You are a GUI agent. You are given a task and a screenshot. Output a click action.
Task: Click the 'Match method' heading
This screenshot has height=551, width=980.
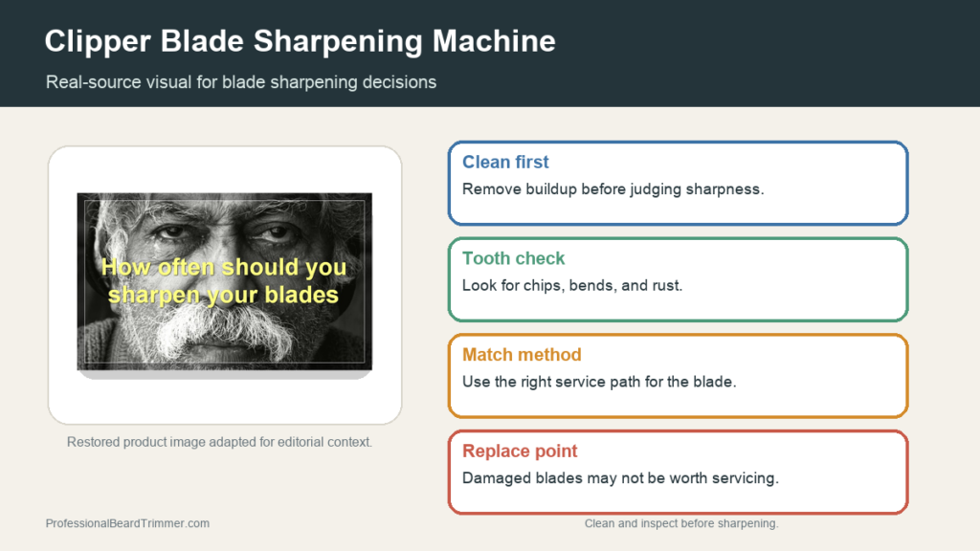click(x=522, y=355)
